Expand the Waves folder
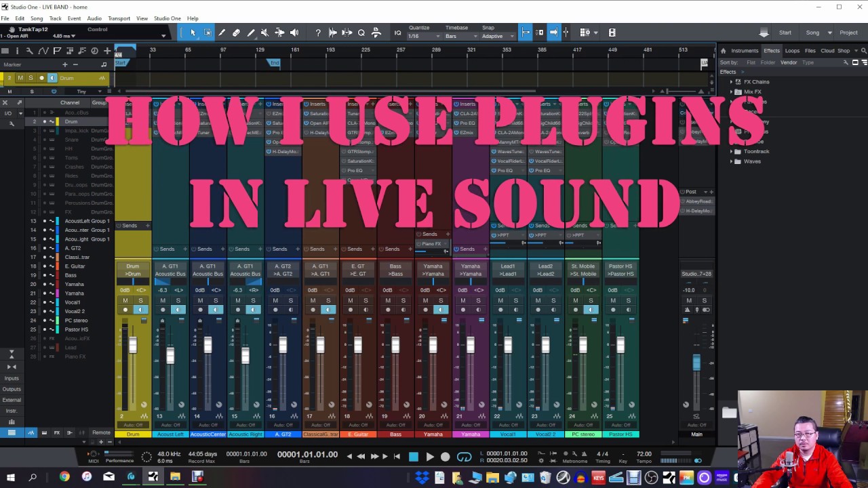 [731, 161]
